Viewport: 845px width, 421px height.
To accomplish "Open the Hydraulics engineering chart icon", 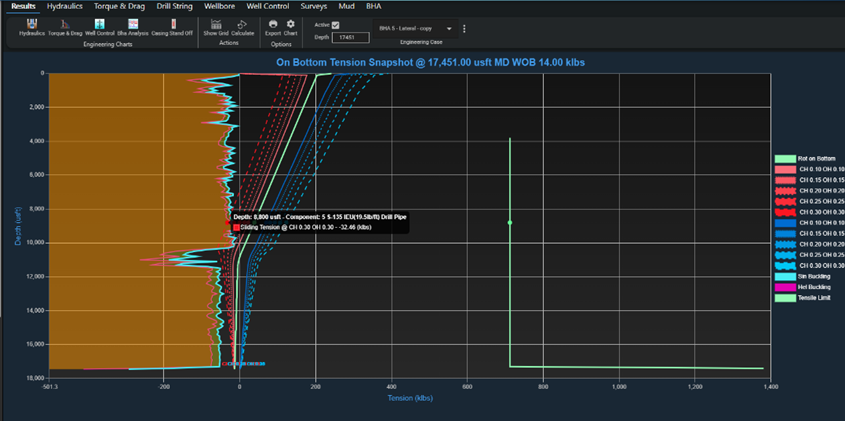I will pos(32,24).
